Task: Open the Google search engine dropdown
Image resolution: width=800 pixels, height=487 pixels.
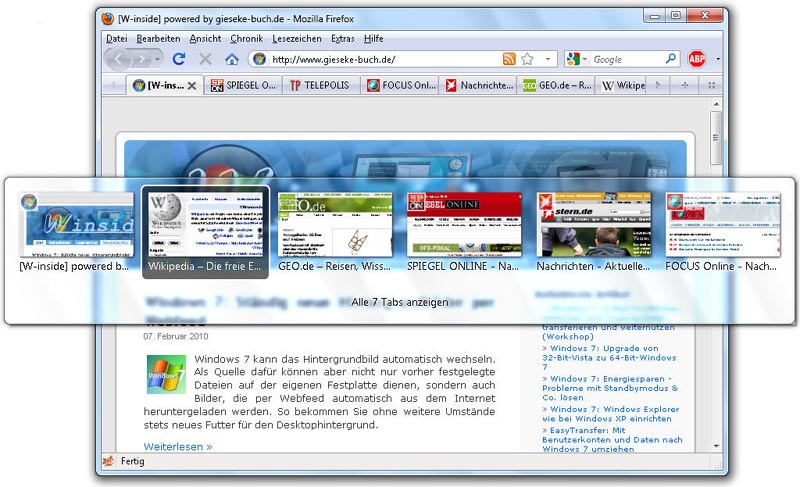Action: (577, 60)
